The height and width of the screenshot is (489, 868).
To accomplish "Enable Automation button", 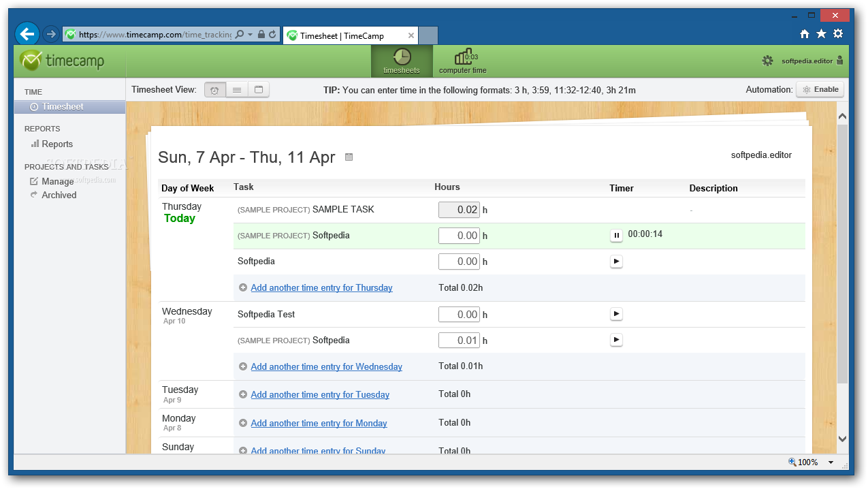I will tap(820, 89).
